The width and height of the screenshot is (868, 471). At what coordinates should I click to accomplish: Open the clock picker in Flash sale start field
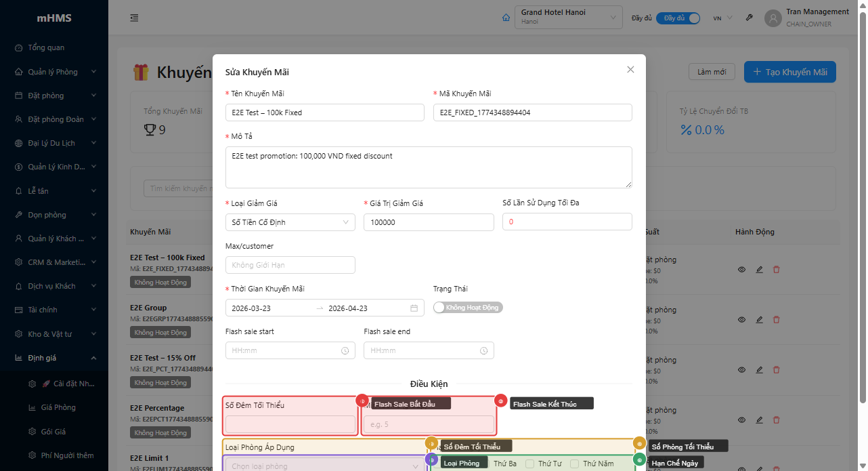[345, 350]
